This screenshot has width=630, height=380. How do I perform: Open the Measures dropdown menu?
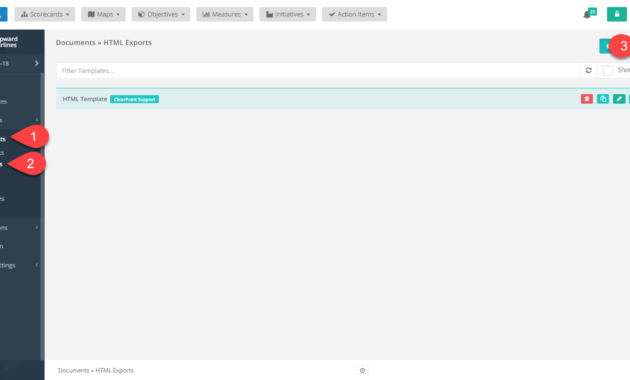(225, 14)
